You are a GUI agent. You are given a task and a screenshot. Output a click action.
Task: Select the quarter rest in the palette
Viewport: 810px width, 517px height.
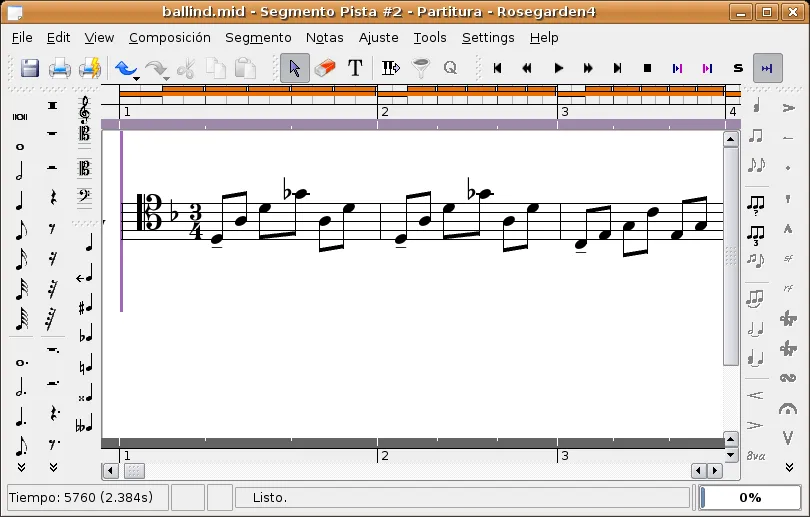(x=52, y=197)
